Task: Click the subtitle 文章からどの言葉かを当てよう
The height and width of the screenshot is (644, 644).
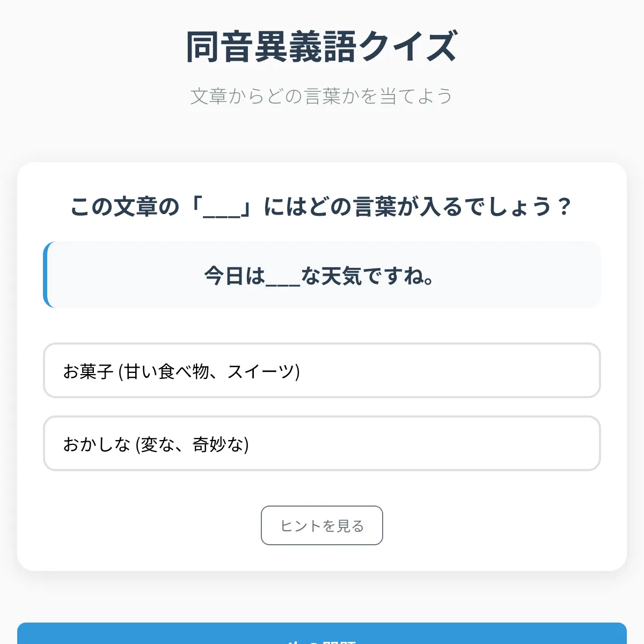Action: pyautogui.click(x=321, y=95)
